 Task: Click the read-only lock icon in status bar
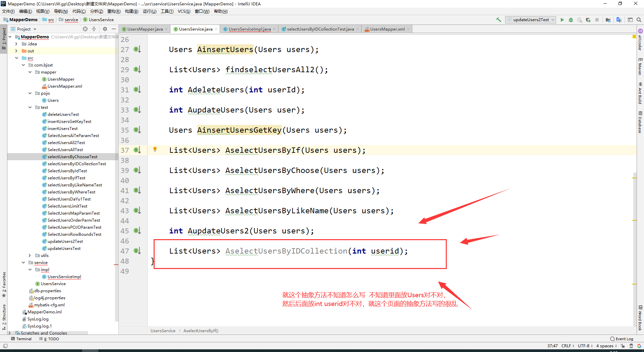click(623, 346)
